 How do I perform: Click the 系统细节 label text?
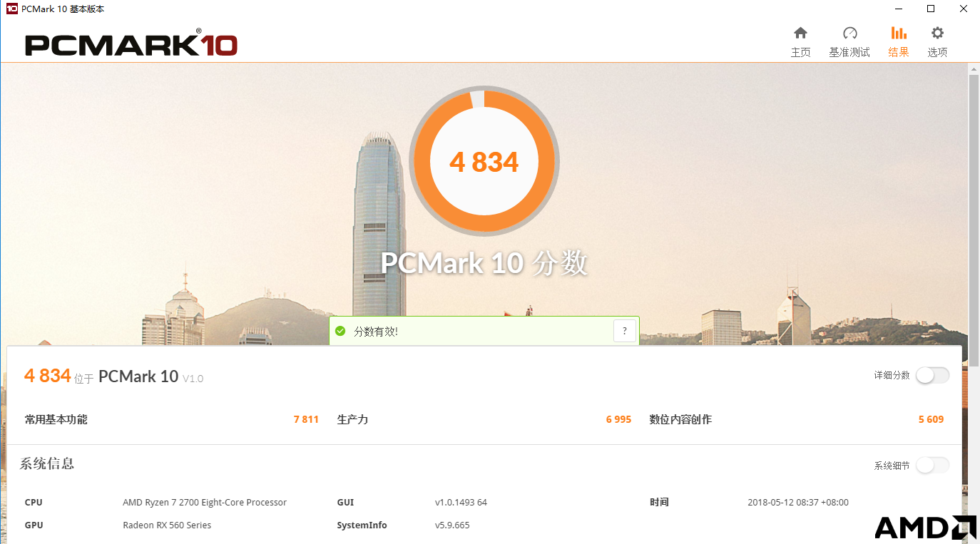tap(892, 466)
